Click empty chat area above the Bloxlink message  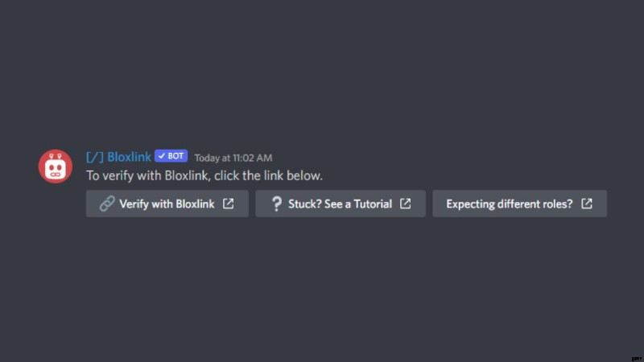[x=322, y=74]
